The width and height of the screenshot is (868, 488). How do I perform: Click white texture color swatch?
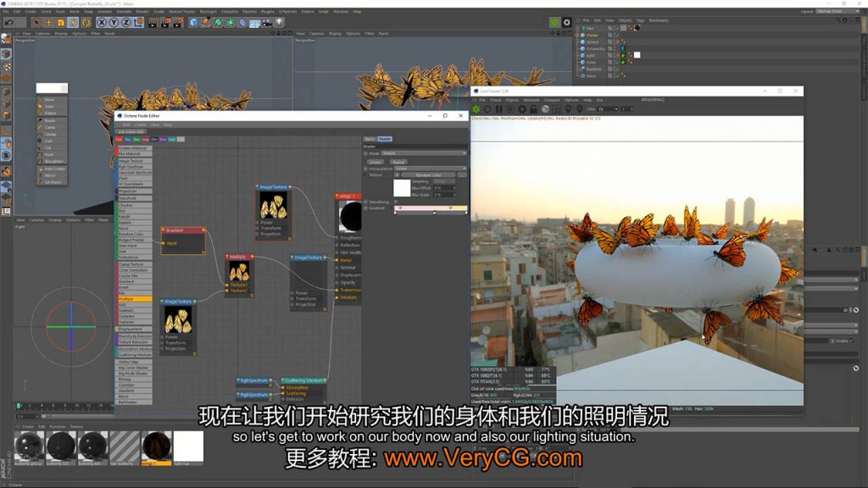[x=402, y=188]
